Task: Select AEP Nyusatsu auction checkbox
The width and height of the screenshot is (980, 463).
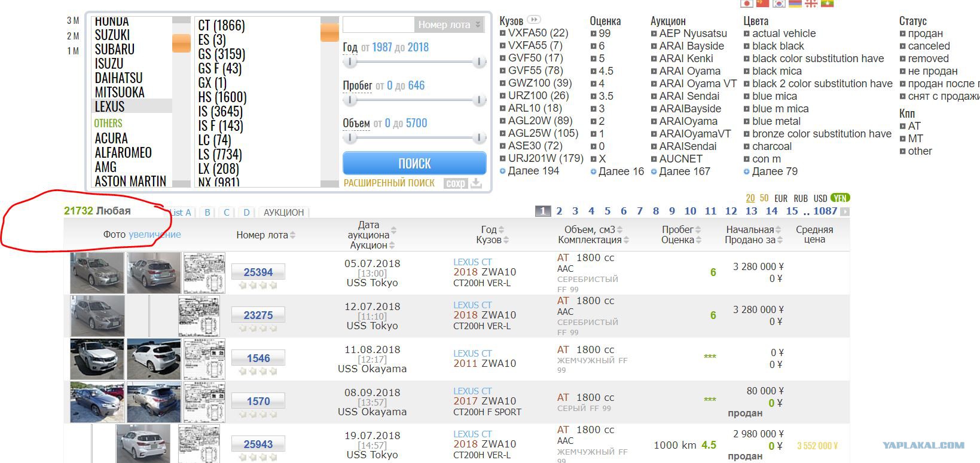Action: click(654, 34)
